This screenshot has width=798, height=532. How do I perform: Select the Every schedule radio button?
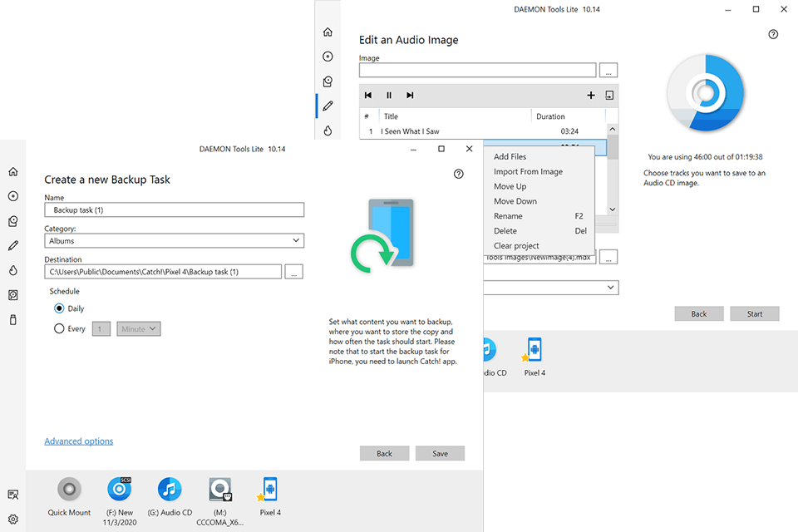tap(59, 329)
